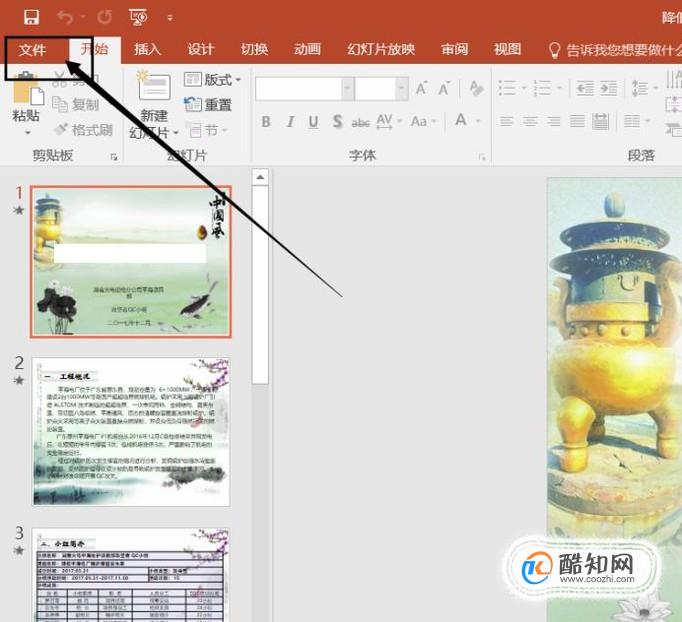682x622 pixels.
Task: Expand the font size dropdown arrow
Action: coord(402,89)
